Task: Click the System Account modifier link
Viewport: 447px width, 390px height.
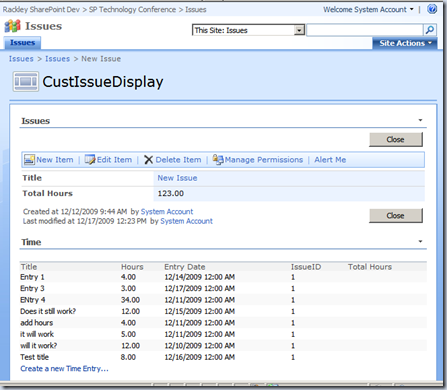Action: tap(186, 221)
